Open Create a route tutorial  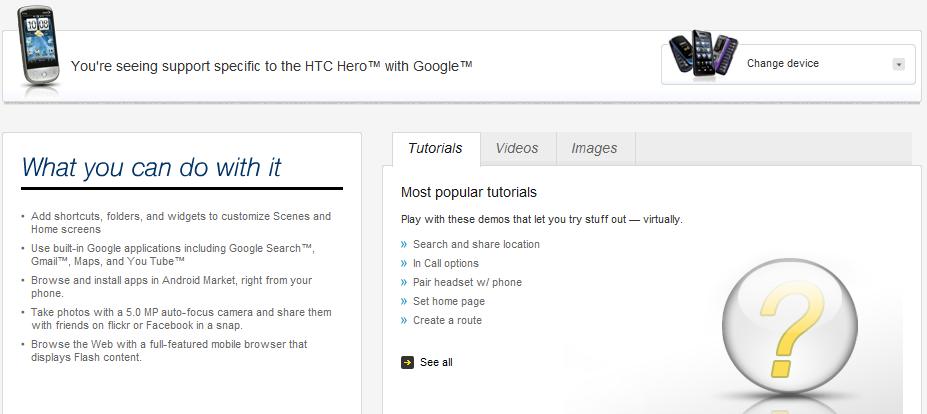pos(447,320)
